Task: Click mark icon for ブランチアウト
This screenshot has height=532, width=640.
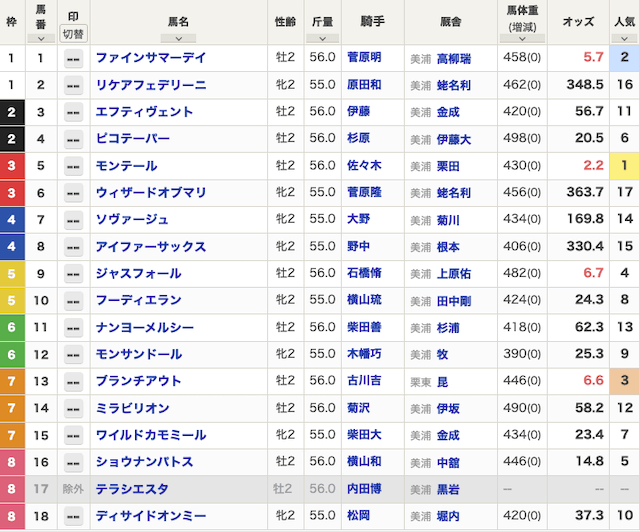Action: 73,382
